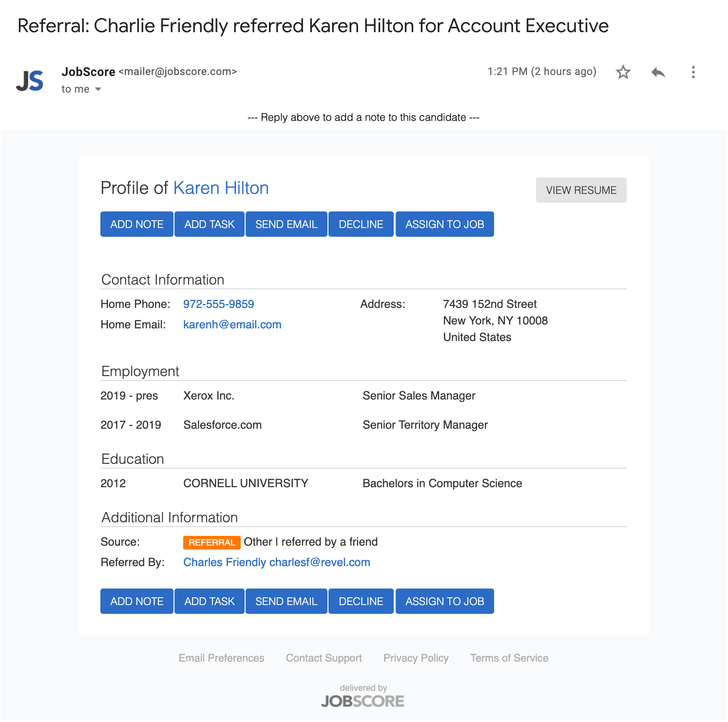The height and width of the screenshot is (722, 728).
Task: Click the SEND EMAIL button
Action: [286, 224]
